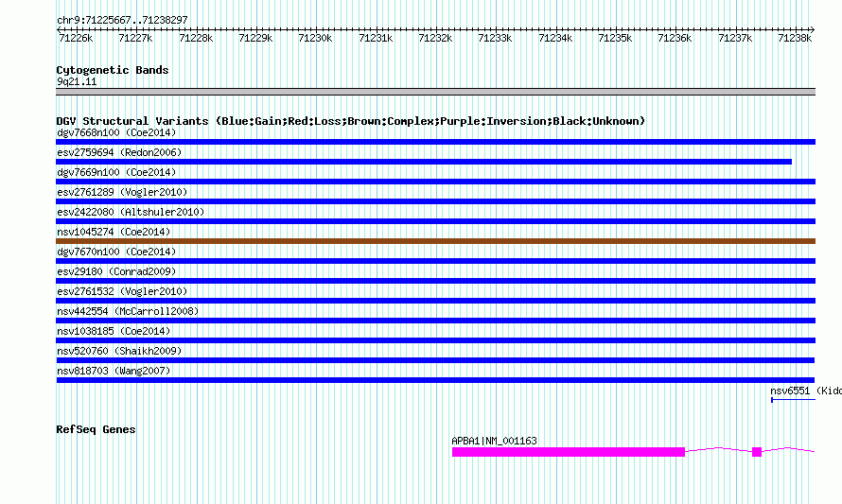
Task: Open the nsv1045274 (Coe2014) variant label
Action: click(114, 232)
